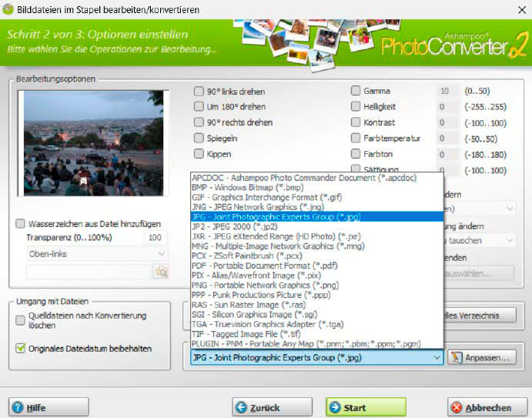Collapse the output format combo box arrow

click(437, 358)
